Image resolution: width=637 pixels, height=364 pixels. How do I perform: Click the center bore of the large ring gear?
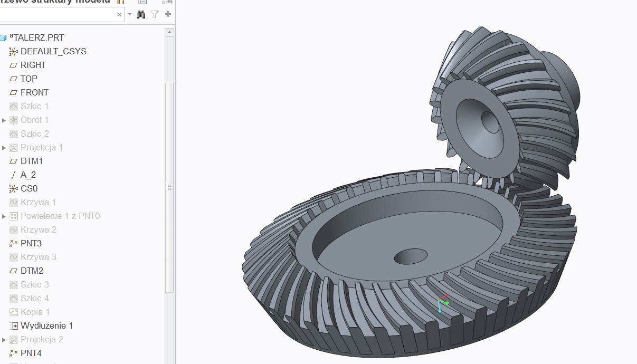[411, 256]
